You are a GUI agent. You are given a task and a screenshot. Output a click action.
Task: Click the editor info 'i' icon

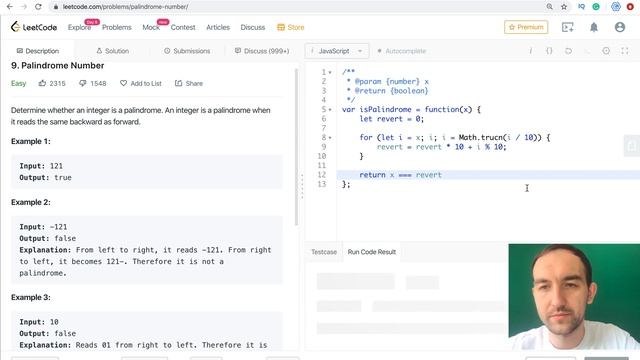531,51
